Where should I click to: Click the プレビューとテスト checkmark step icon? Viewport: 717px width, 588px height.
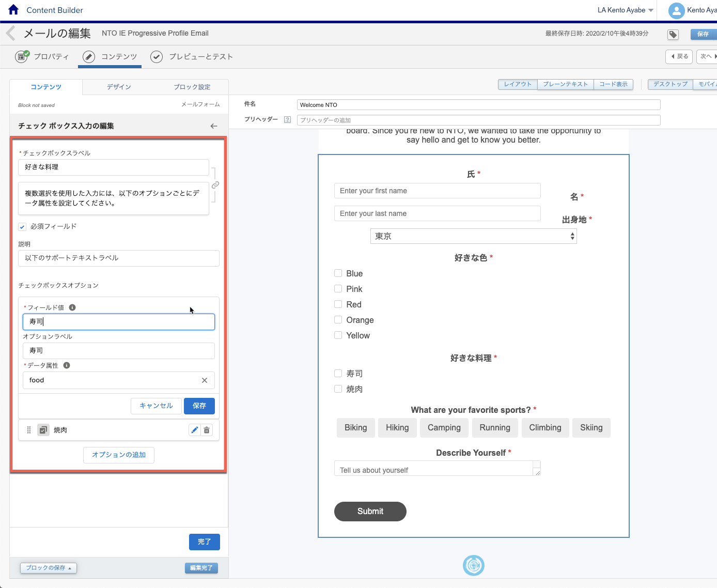(157, 57)
